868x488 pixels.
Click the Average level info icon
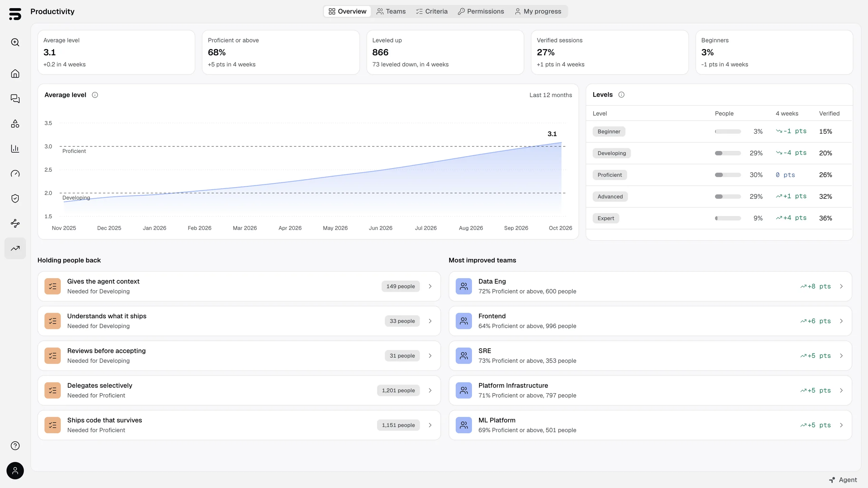click(95, 95)
